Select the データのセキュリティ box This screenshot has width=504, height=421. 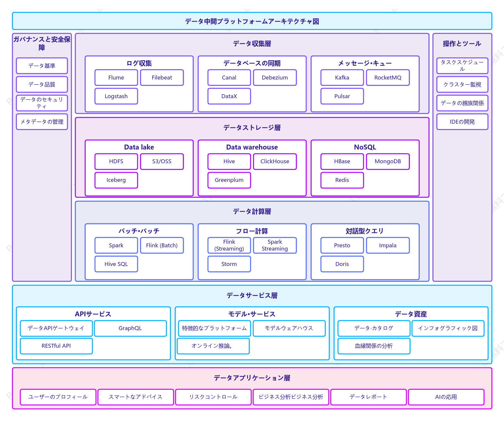[42, 103]
